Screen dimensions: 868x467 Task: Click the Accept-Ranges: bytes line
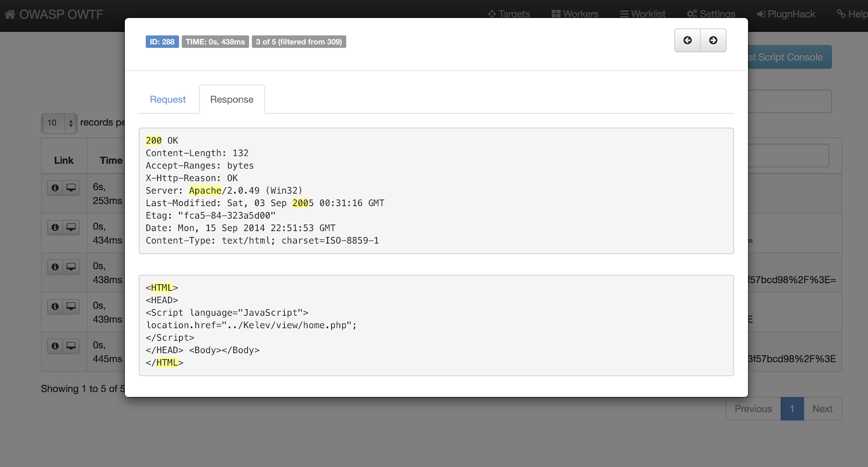[200, 165]
